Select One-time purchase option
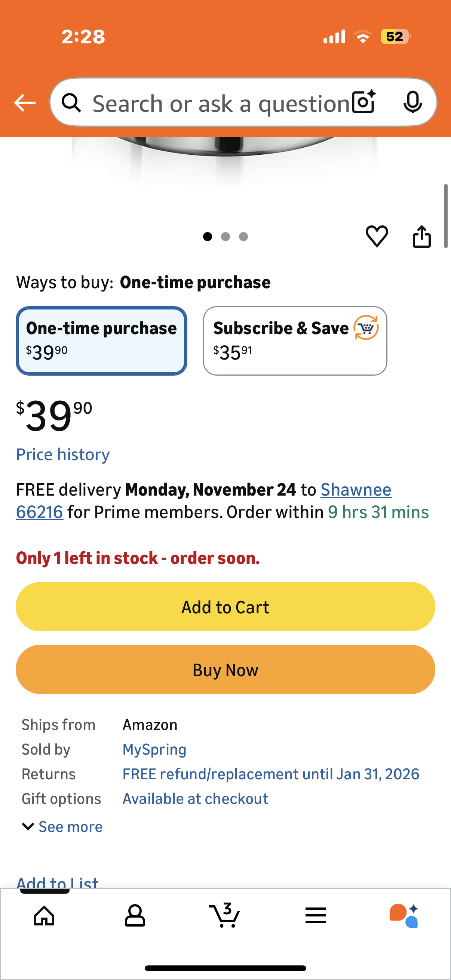 (101, 340)
